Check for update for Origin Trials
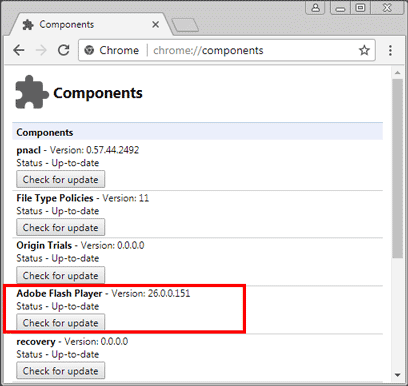The height and width of the screenshot is (386, 408). click(61, 276)
